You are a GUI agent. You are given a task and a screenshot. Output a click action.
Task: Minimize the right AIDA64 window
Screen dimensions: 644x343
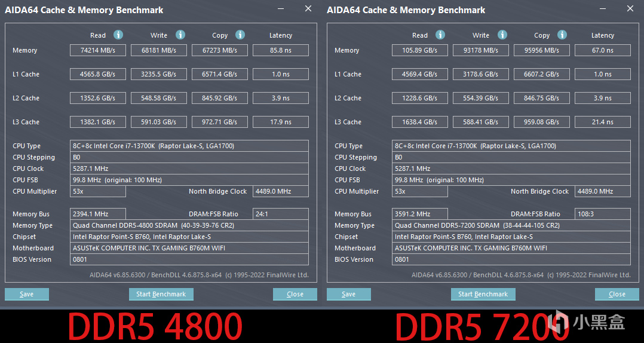(603, 8)
